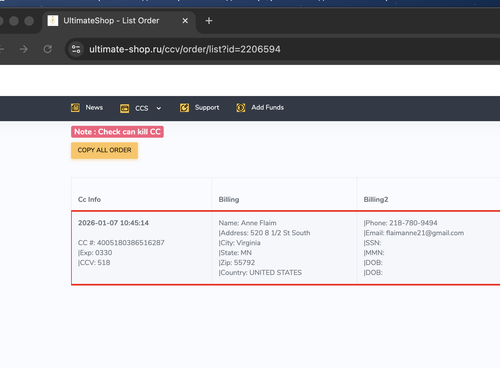Open the site information icon in address bar
This screenshot has height=368, width=500.
click(76, 49)
